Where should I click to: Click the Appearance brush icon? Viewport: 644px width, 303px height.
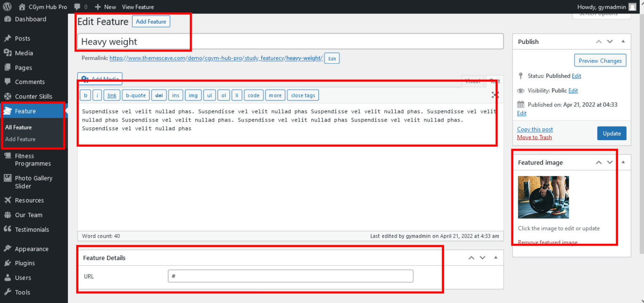point(8,249)
